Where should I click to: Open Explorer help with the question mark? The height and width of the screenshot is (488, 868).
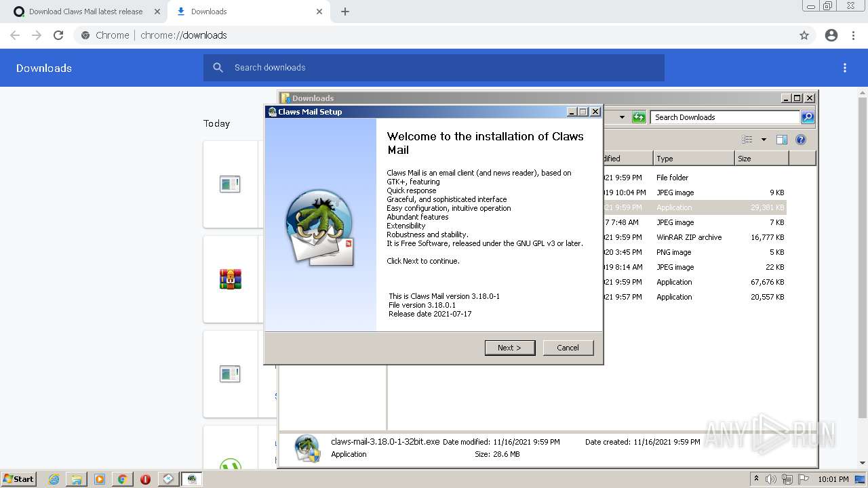801,140
